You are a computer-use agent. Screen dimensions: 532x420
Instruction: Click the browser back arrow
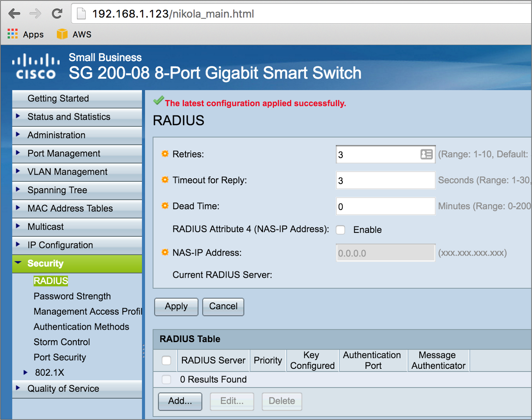[x=14, y=14]
